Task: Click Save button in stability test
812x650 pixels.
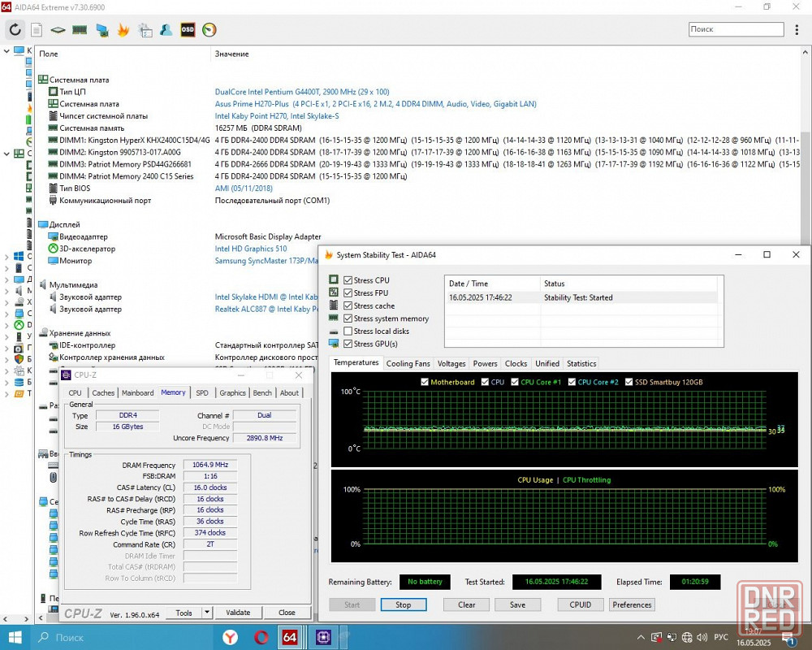Action: tap(517, 604)
